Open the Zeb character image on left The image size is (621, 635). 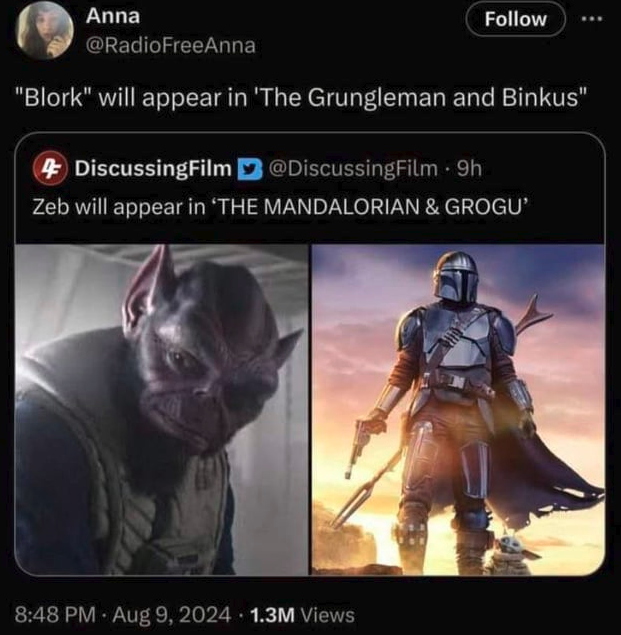162,409
